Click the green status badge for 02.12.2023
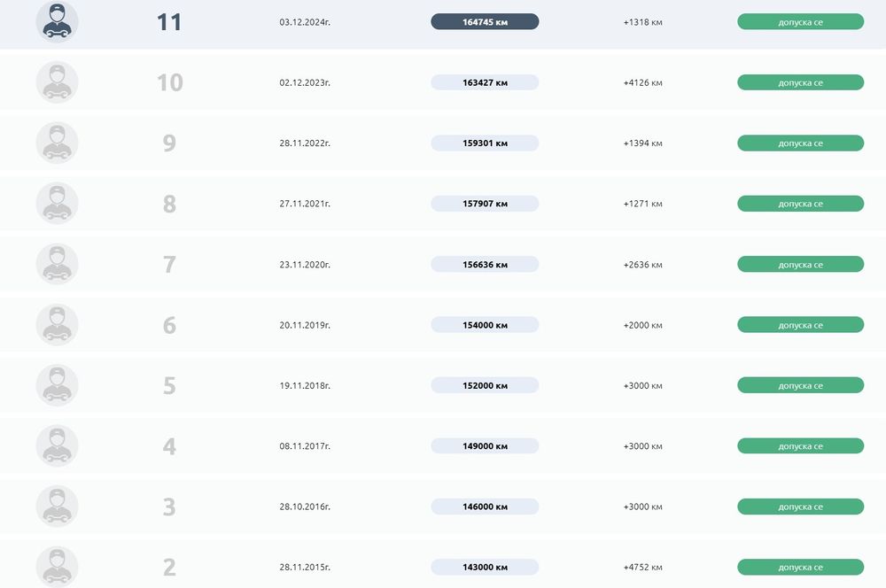Image resolution: width=886 pixels, height=588 pixels. tap(800, 82)
